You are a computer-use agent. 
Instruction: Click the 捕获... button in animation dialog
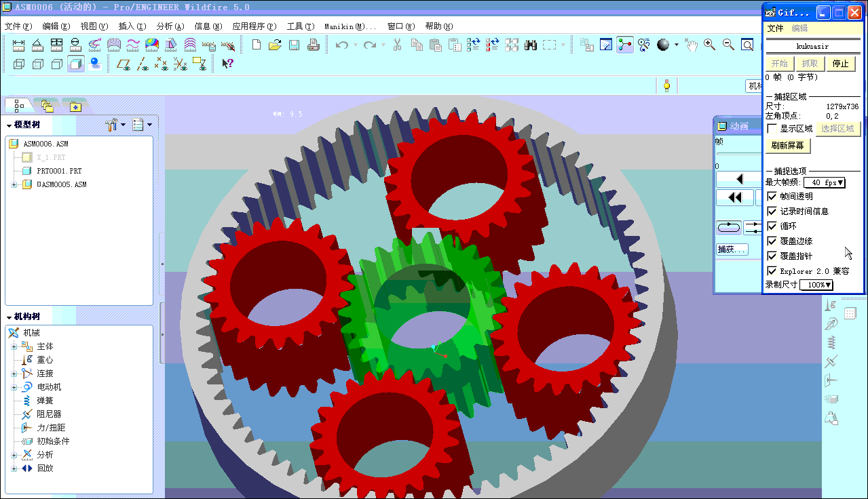pos(732,249)
